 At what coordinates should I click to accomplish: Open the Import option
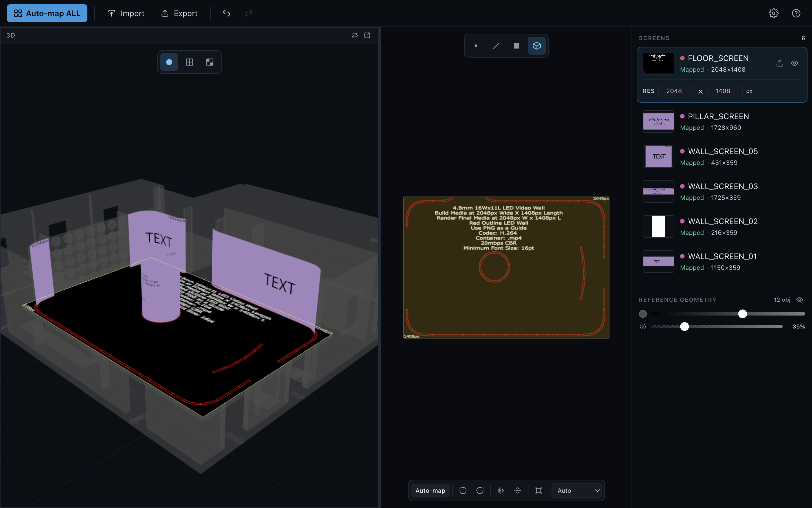[x=126, y=13]
